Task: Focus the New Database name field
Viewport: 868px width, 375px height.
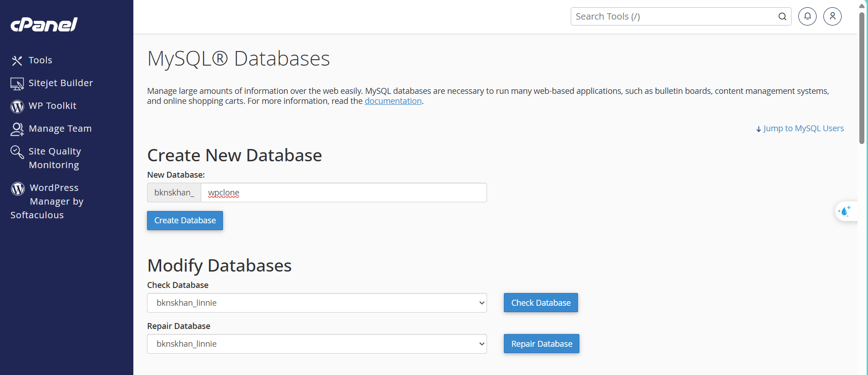Action: 344,193
